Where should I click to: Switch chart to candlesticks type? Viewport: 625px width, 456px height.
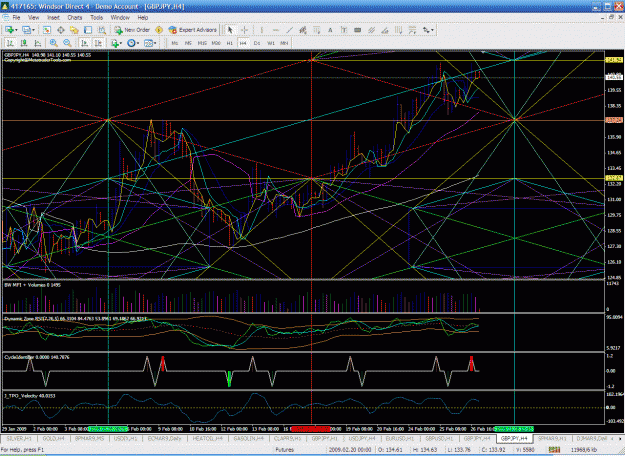[x=24, y=43]
